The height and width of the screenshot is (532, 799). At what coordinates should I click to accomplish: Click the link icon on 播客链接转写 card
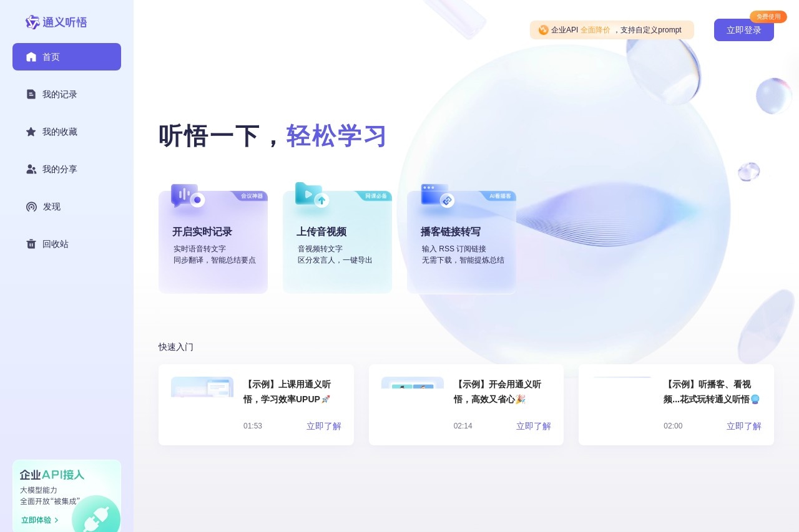(x=446, y=201)
